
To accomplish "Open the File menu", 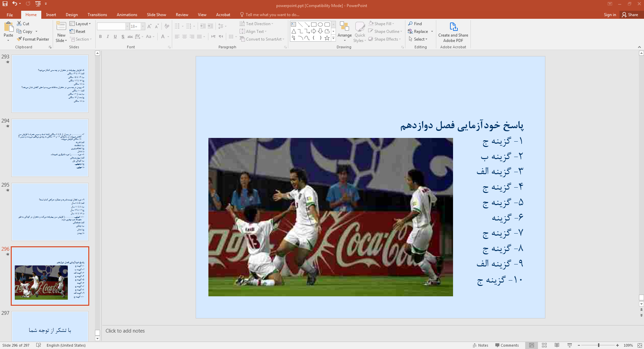I will coord(10,15).
